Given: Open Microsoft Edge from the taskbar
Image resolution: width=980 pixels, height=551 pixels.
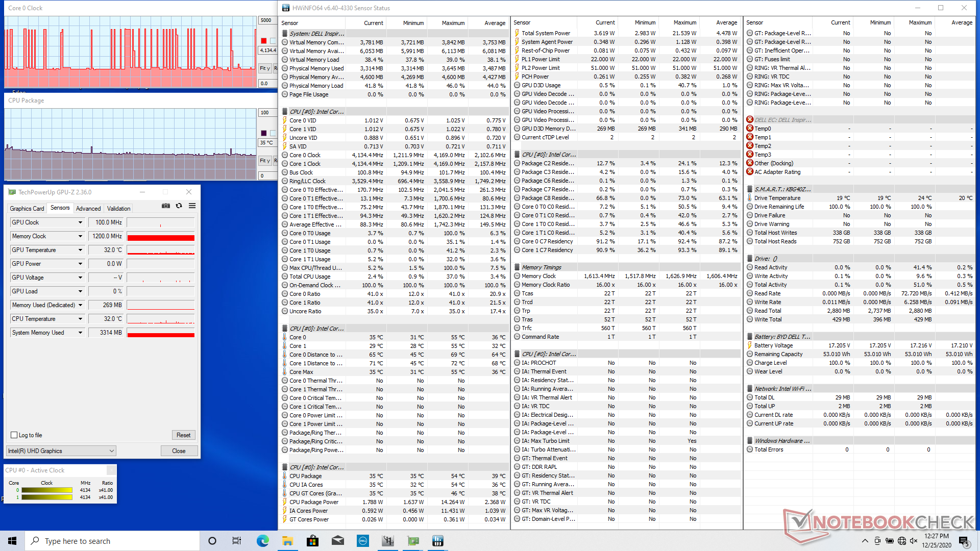Looking at the screenshot, I should pos(262,541).
